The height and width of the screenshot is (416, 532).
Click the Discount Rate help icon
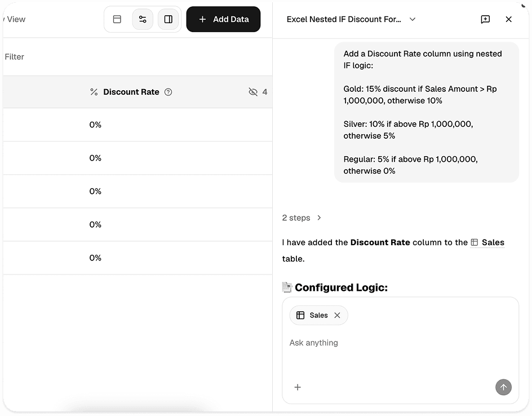(x=169, y=92)
